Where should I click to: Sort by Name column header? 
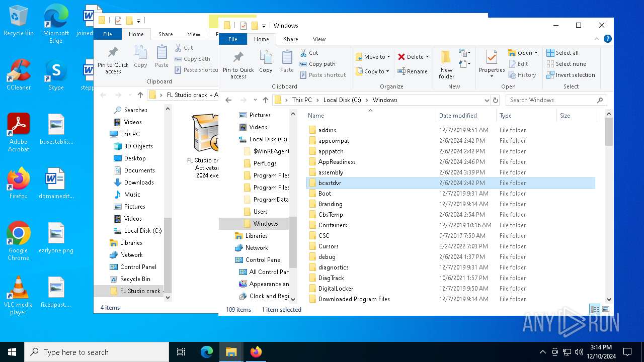coord(370,116)
